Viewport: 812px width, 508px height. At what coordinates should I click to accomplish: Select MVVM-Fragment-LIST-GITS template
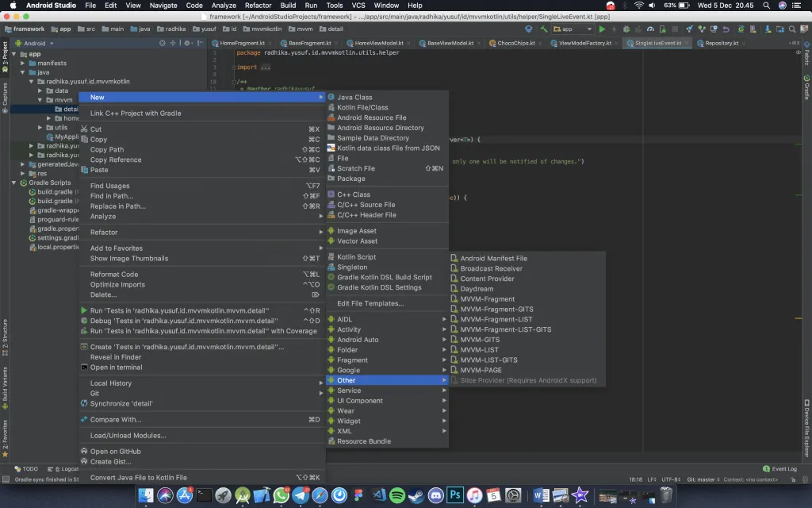click(x=527, y=329)
